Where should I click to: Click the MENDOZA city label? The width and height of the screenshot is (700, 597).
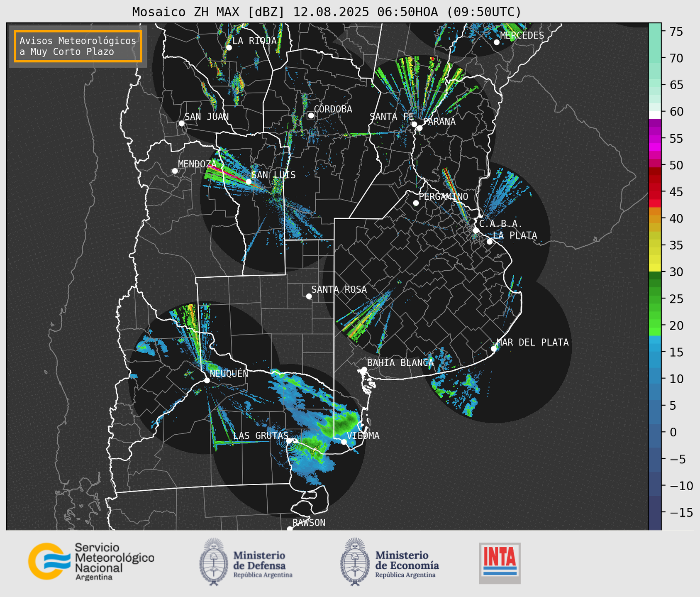(x=198, y=164)
